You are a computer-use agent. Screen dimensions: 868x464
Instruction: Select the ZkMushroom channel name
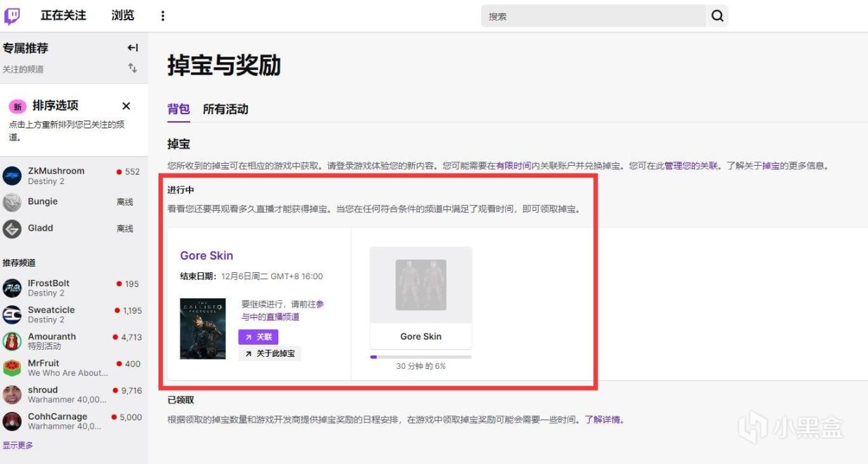click(x=56, y=171)
